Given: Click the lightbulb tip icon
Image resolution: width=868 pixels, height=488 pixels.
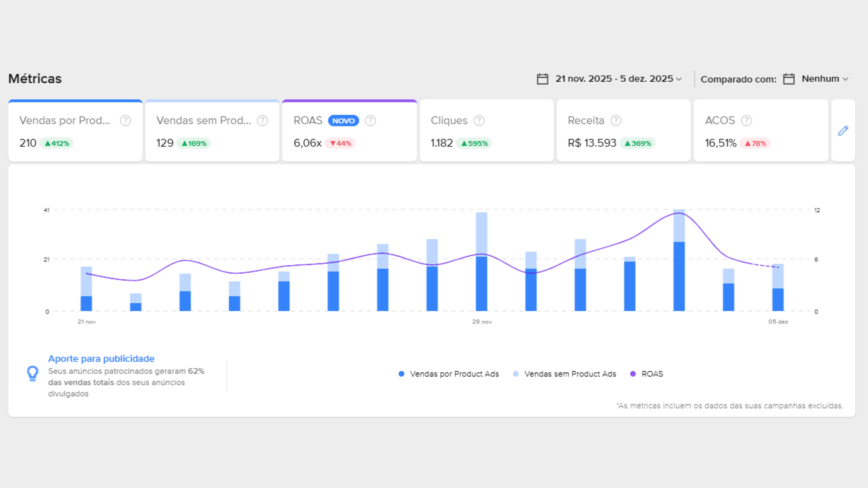Looking at the screenshot, I should [x=33, y=374].
